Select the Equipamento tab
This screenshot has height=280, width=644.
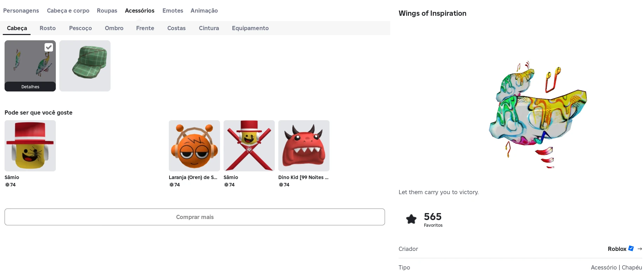tap(250, 28)
